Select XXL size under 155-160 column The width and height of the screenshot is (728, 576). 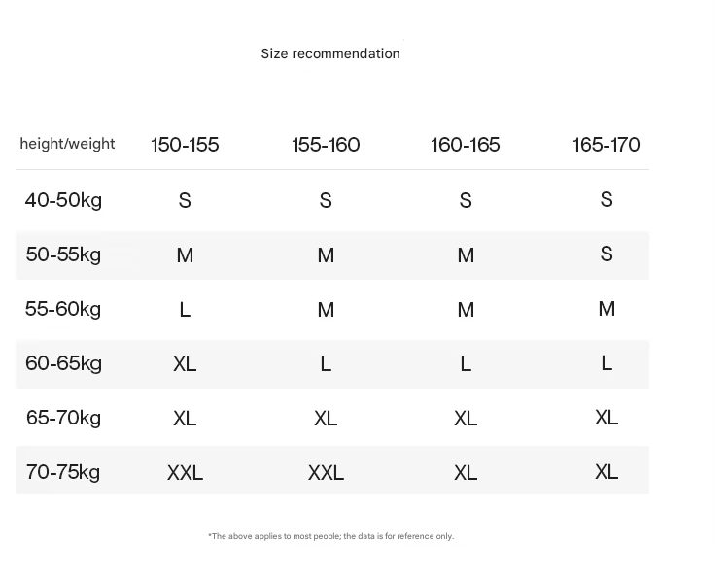pyautogui.click(x=326, y=473)
